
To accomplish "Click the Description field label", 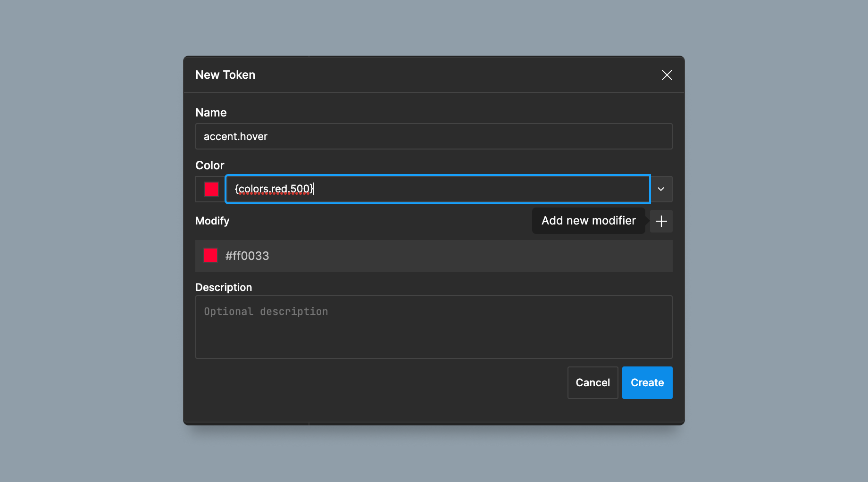I will pos(224,287).
